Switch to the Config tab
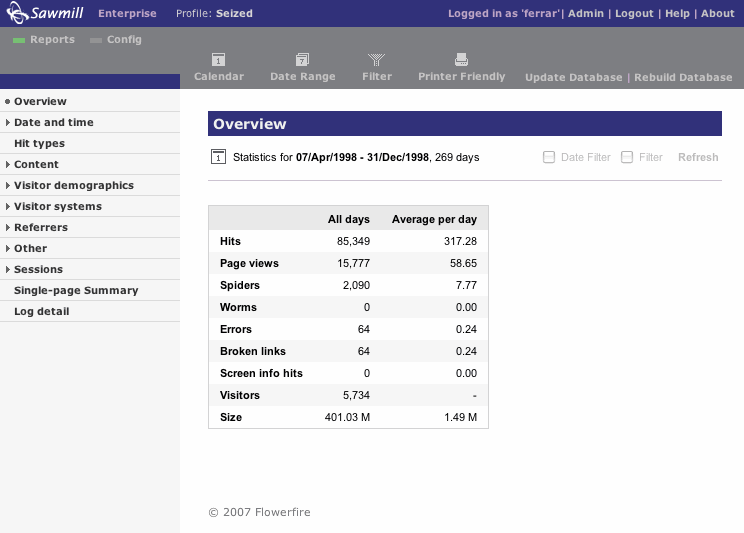 click(124, 40)
